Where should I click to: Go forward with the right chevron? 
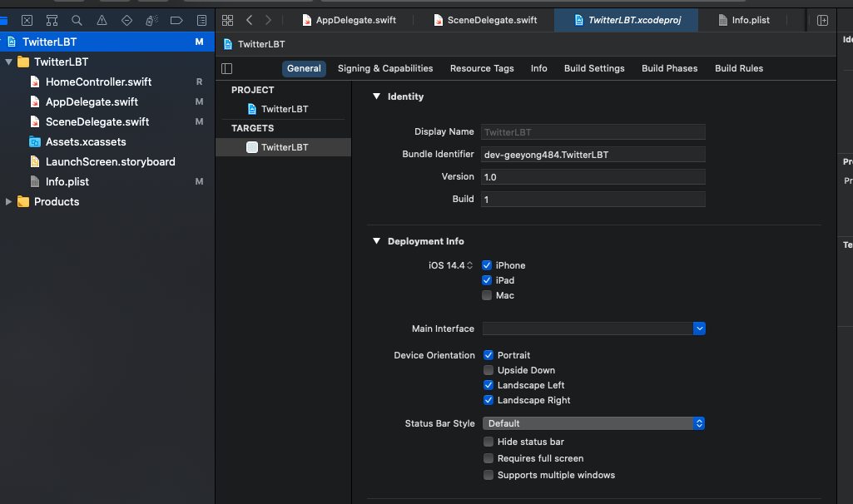(268, 20)
